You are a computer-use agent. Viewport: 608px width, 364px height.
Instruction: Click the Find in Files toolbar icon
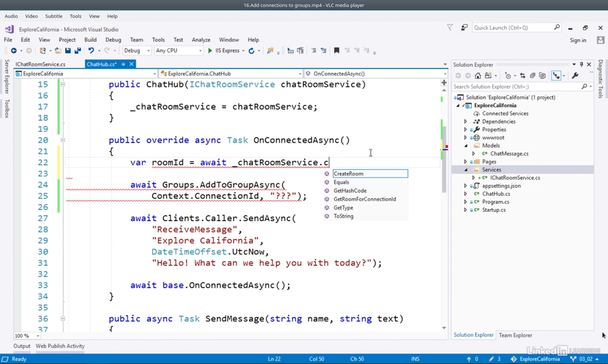tap(271, 51)
